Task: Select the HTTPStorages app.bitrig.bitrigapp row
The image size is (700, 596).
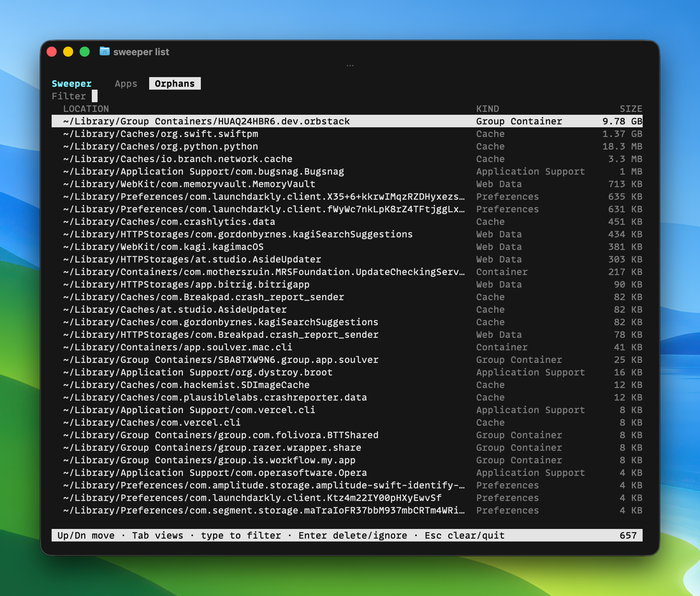Action: coord(347,284)
